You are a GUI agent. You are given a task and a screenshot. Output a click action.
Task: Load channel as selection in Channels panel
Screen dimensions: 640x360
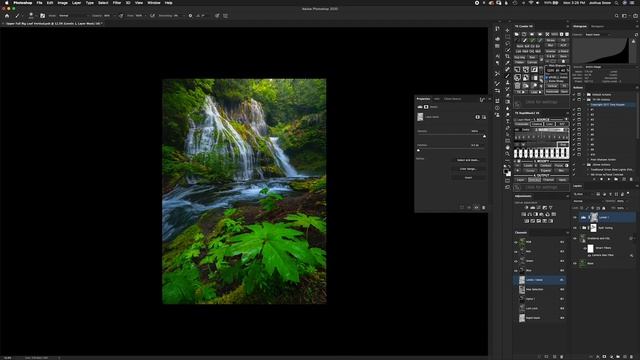539,356
